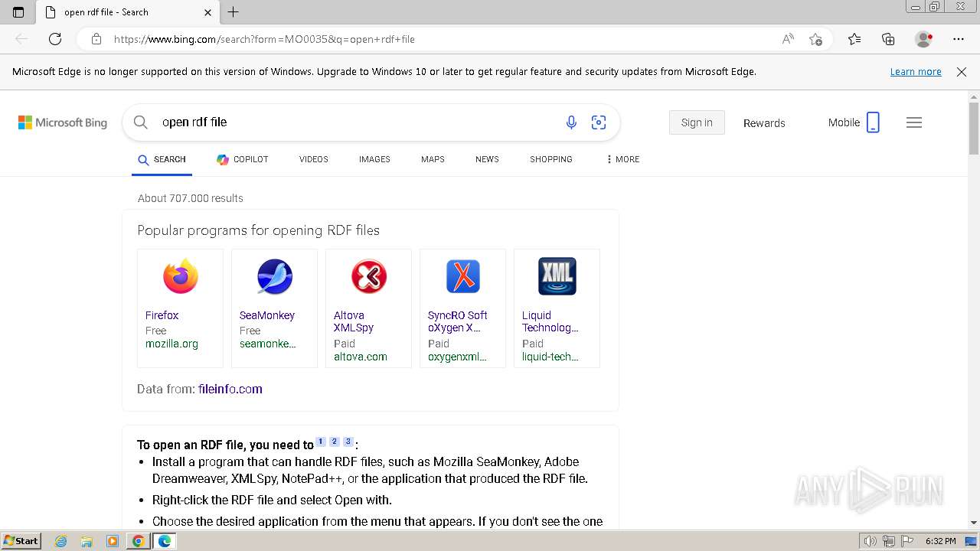Open the Learn more link
980x551 pixels.
pyautogui.click(x=916, y=72)
